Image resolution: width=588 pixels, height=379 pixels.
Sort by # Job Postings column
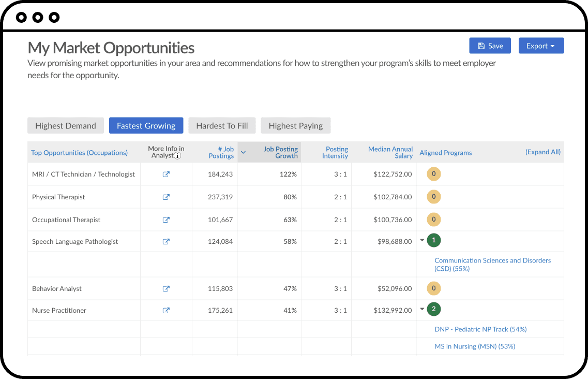(221, 153)
